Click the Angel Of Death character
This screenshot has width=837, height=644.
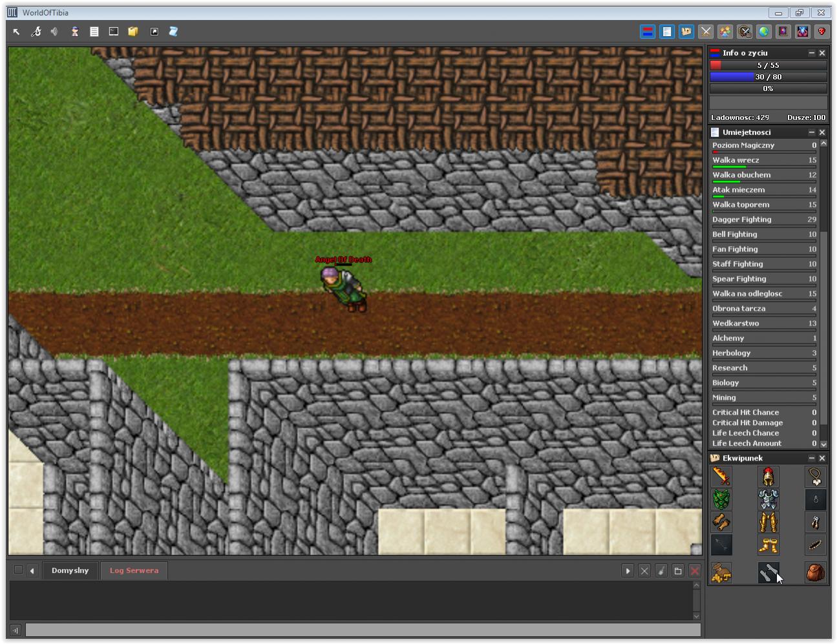(x=344, y=289)
